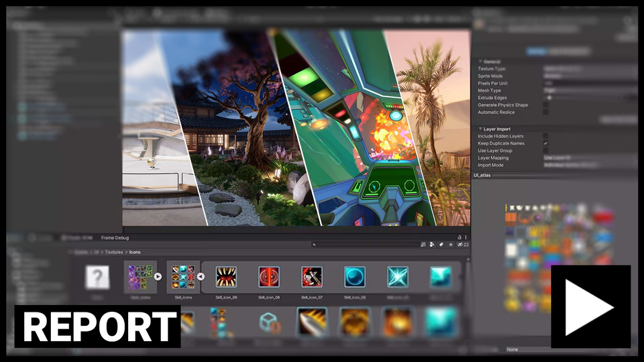The width and height of the screenshot is (644, 362).
Task: Select the Skill_icon_08 sprite thumbnail
Action: (269, 277)
